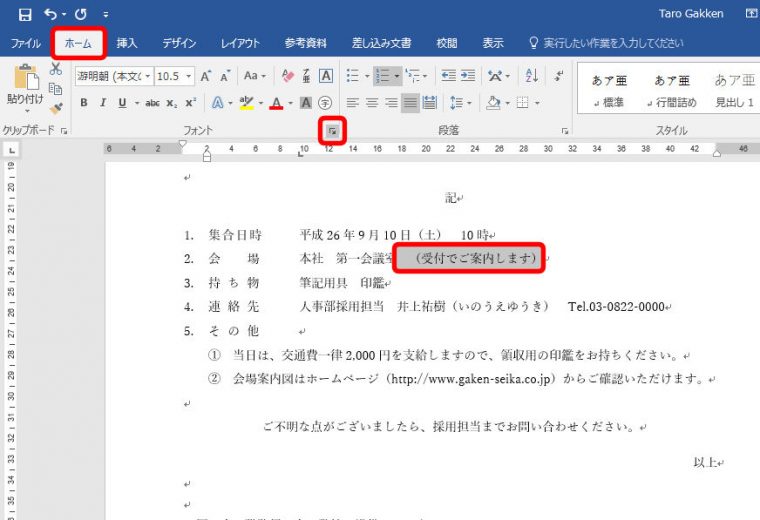
Task: Click the ruby phonetic guide icon
Action: pyautogui.click(x=306, y=76)
